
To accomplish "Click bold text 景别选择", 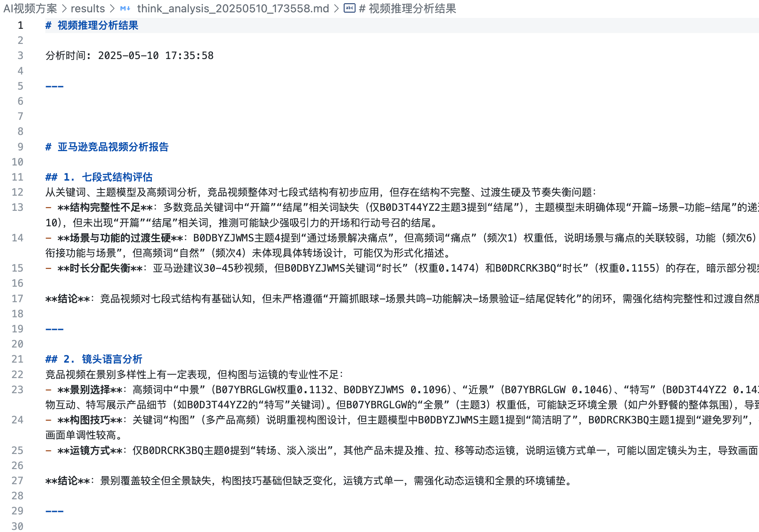I will point(90,390).
